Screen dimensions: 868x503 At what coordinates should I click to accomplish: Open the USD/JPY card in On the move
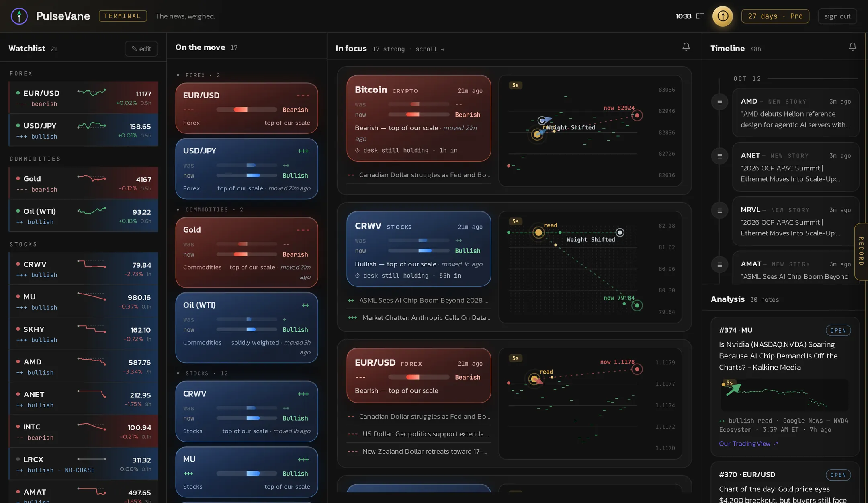pyautogui.click(x=246, y=169)
